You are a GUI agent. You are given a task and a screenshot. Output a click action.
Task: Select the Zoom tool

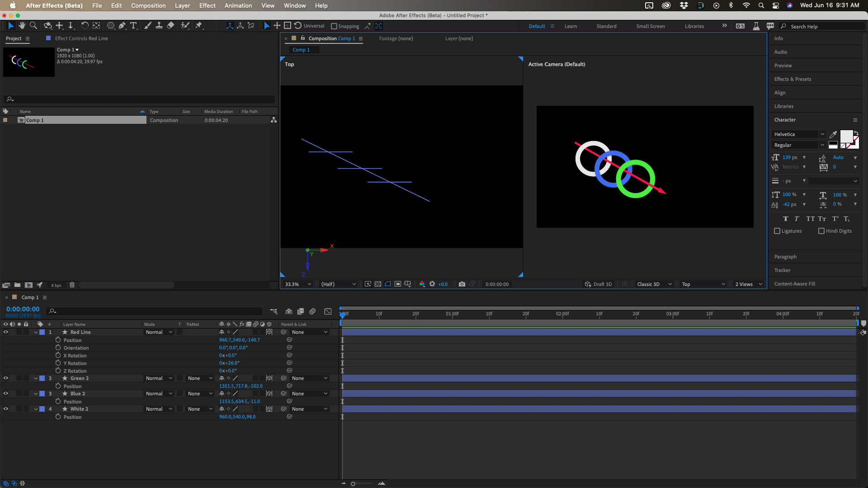[x=33, y=26]
